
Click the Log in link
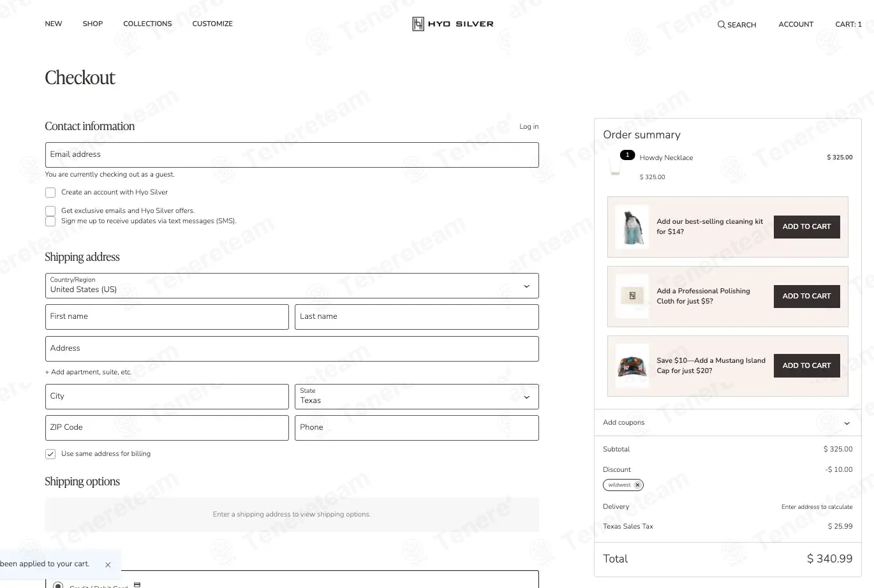tap(529, 127)
